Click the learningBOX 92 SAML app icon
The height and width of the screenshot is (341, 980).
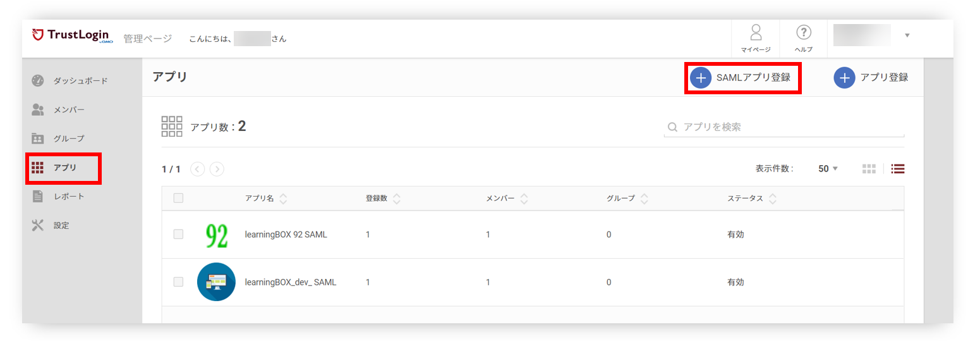[216, 235]
